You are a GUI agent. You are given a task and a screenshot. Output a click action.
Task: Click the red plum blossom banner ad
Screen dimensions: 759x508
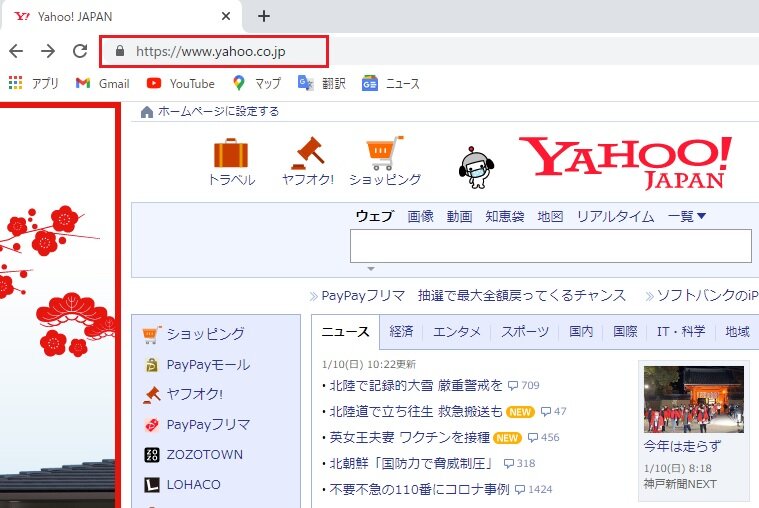(58, 305)
